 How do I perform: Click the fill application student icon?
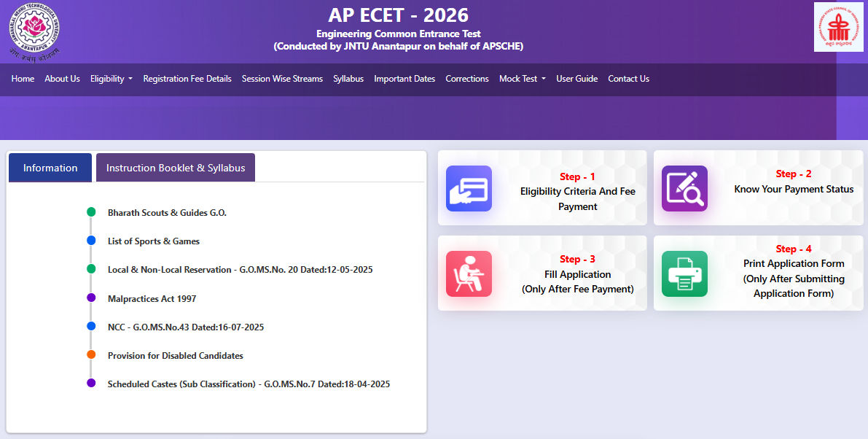[x=469, y=273]
